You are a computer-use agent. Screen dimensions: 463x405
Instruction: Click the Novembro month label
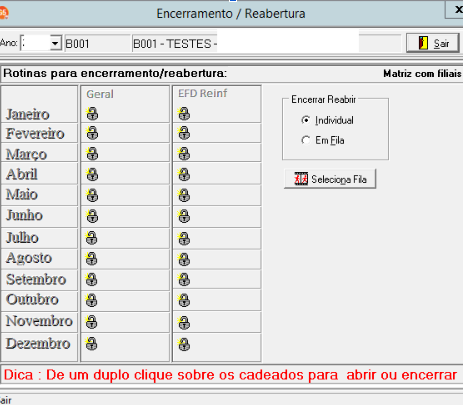39,321
